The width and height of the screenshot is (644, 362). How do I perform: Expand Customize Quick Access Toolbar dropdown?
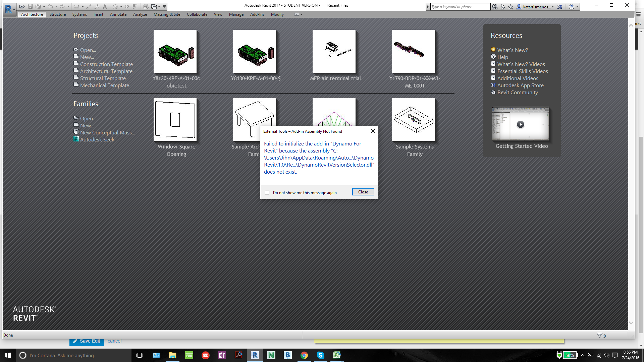click(164, 6)
